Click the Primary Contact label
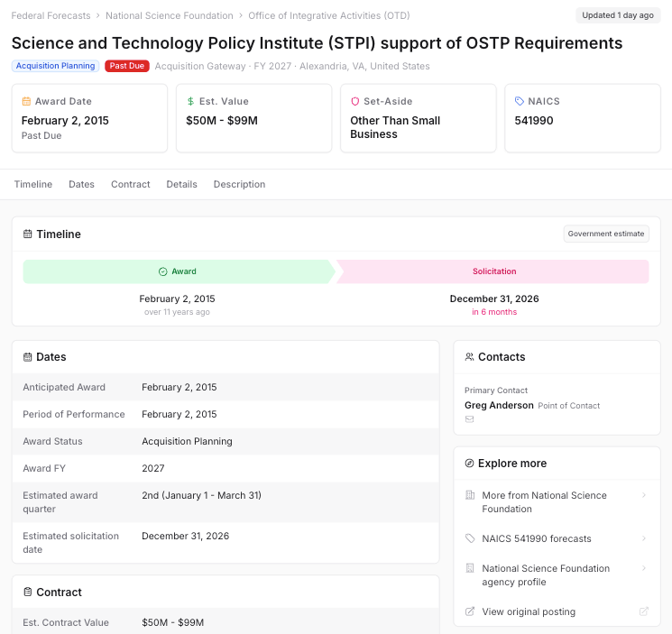The height and width of the screenshot is (634, 672). [496, 391]
